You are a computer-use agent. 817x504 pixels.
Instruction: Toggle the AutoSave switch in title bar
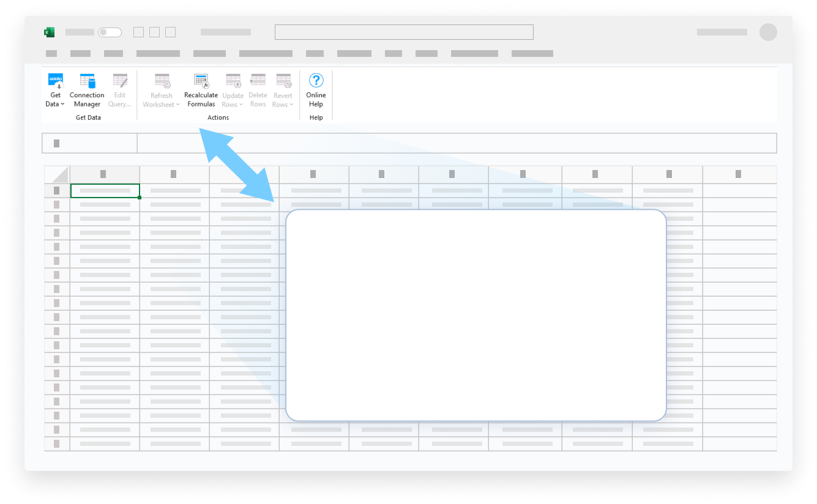[110, 32]
